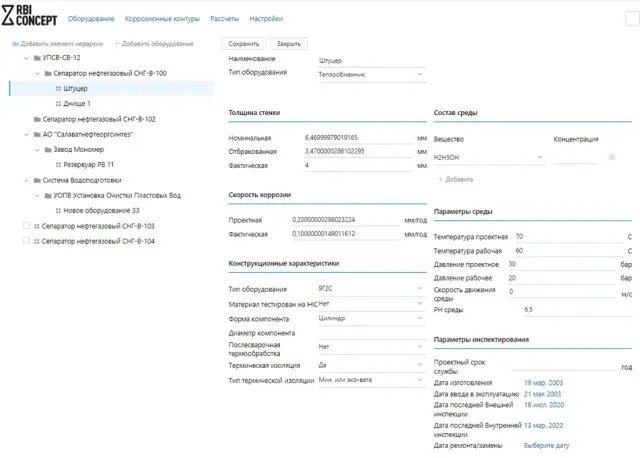Click grid icon next to Штуцер

58,89
